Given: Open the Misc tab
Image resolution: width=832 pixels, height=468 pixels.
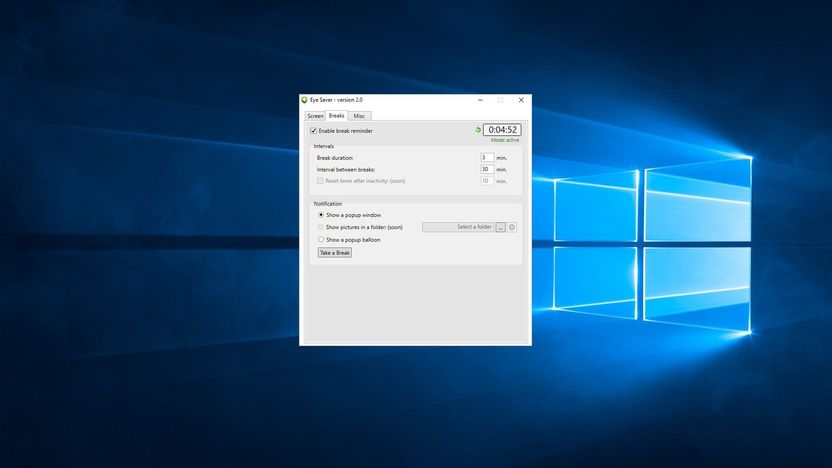Looking at the screenshot, I should pos(359,116).
